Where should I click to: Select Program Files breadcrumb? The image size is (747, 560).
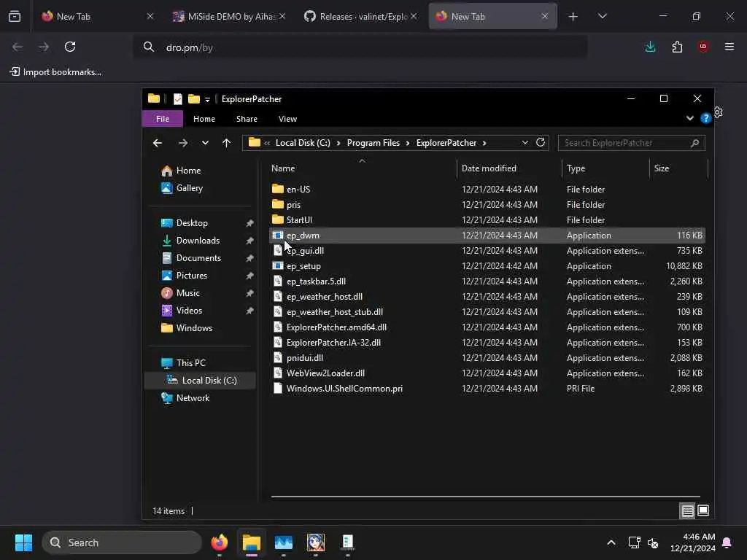[373, 143]
